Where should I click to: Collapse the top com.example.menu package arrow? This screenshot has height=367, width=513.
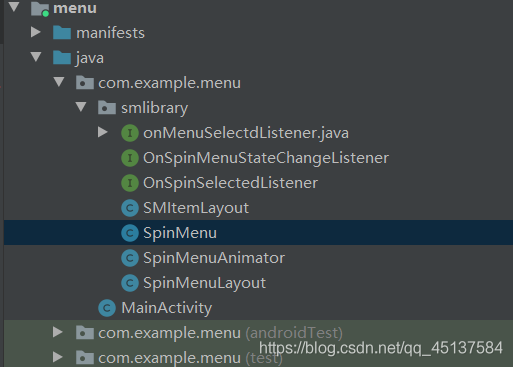[59, 82]
